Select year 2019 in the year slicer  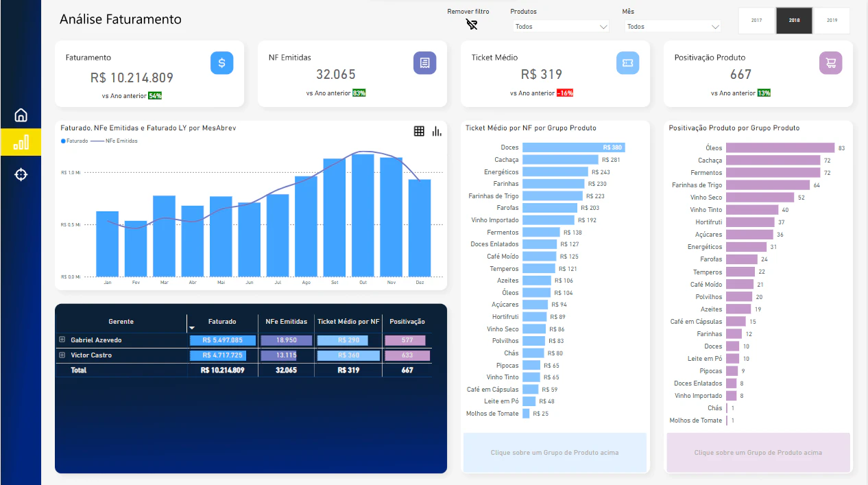point(832,21)
